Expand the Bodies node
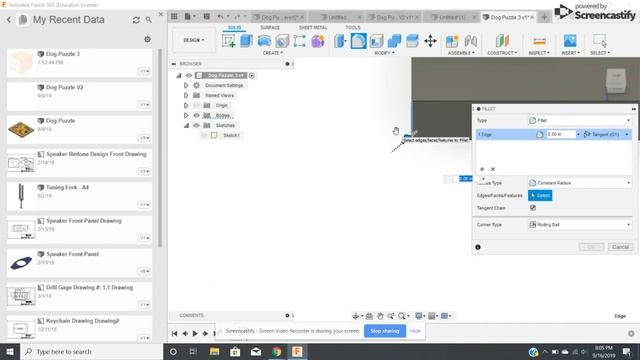The height and width of the screenshot is (360, 640). [x=186, y=116]
